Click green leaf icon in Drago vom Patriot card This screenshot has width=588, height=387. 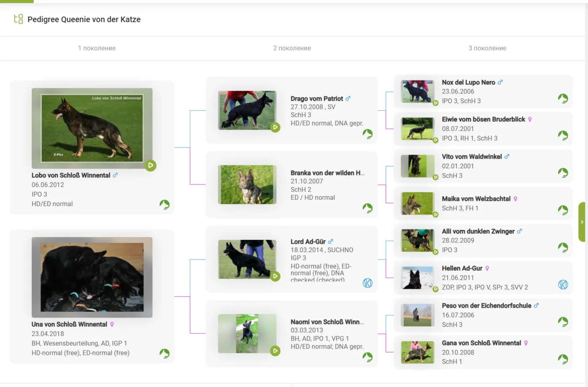click(x=367, y=134)
